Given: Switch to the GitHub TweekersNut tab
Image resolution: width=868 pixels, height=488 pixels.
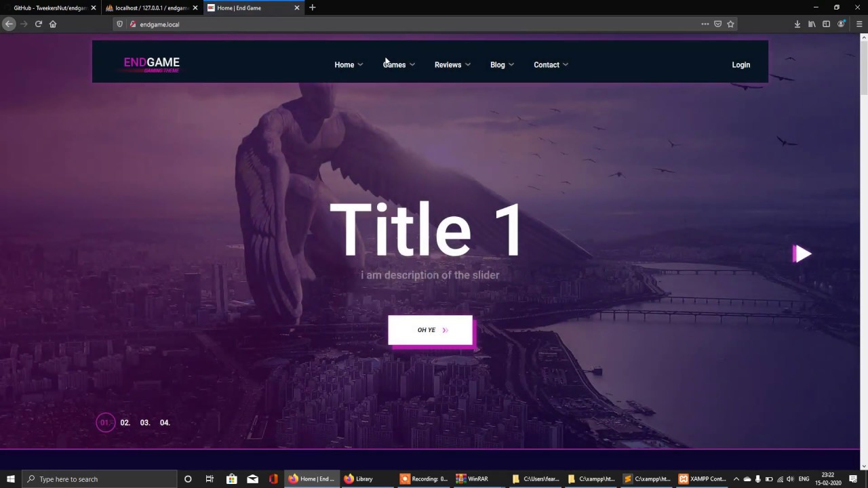Looking at the screenshot, I should coord(50,7).
